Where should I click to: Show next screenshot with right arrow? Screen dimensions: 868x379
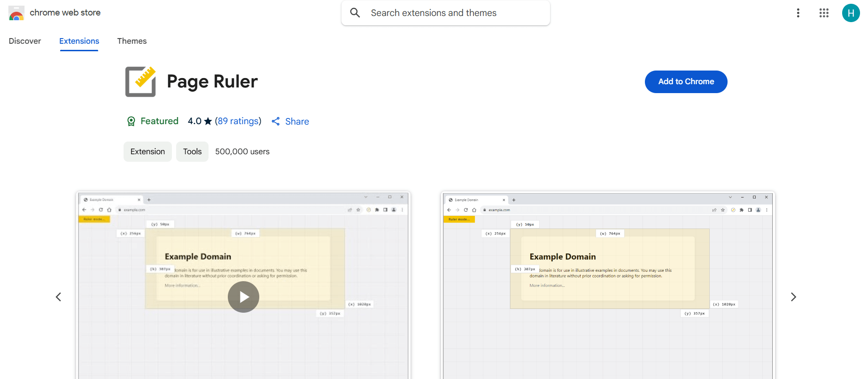tap(793, 297)
